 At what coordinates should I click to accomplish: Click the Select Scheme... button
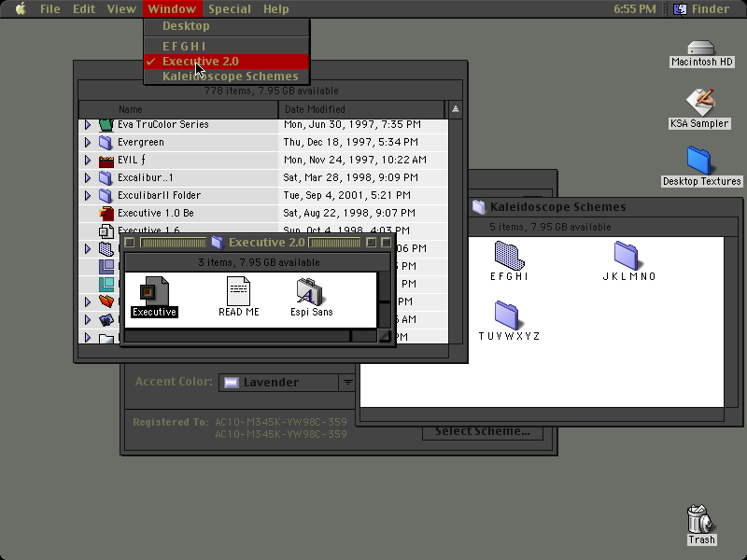click(x=483, y=431)
